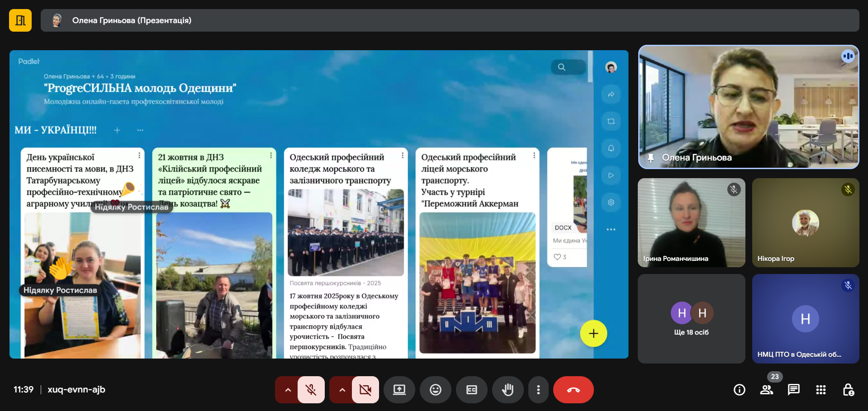
Task: Click the Padlet search field
Action: click(568, 67)
